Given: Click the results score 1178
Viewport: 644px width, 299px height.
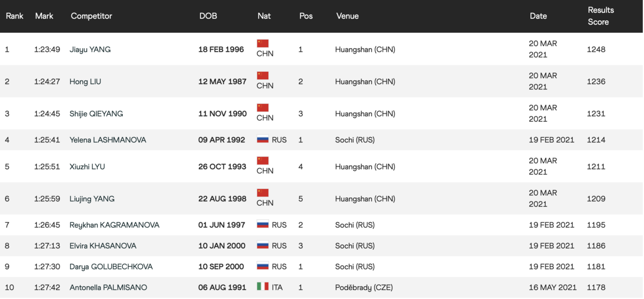Looking at the screenshot, I should click(x=596, y=288).
